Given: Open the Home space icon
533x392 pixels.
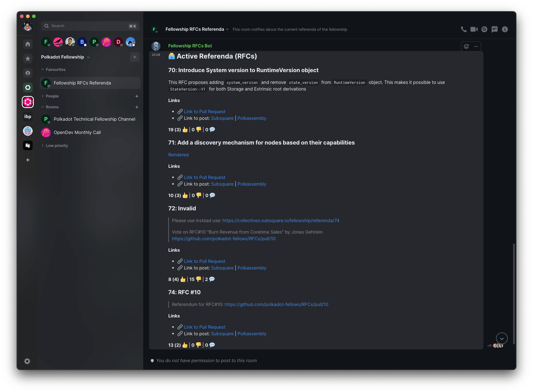Looking at the screenshot, I should tap(28, 44).
